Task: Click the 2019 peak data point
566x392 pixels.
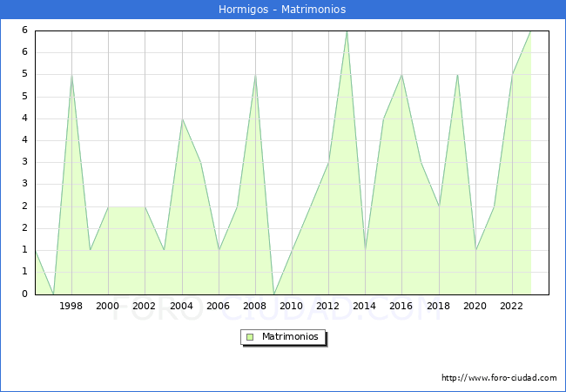Action: tap(457, 75)
